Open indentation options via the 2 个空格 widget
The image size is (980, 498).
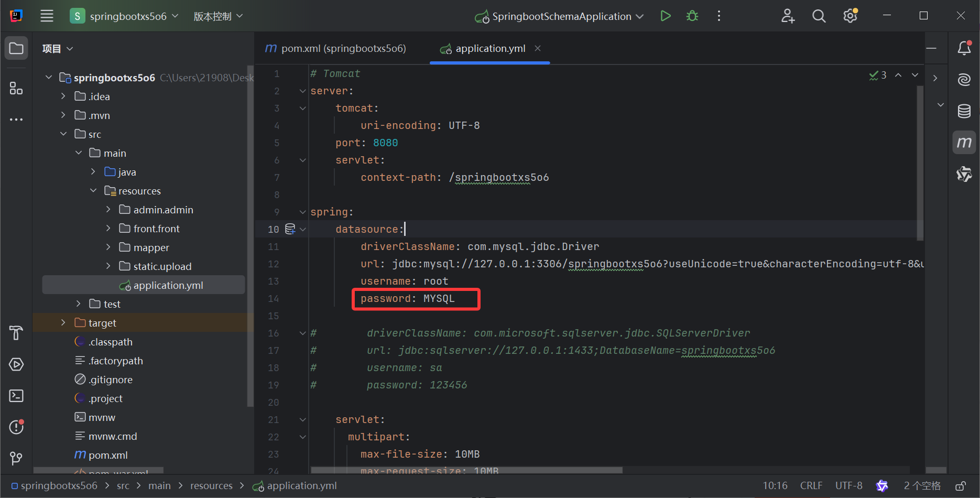pos(922,485)
